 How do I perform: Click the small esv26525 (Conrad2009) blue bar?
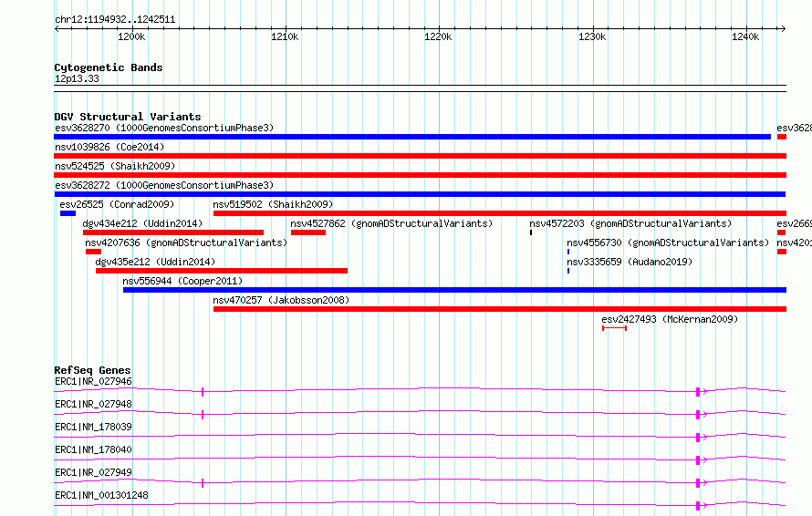click(68, 213)
